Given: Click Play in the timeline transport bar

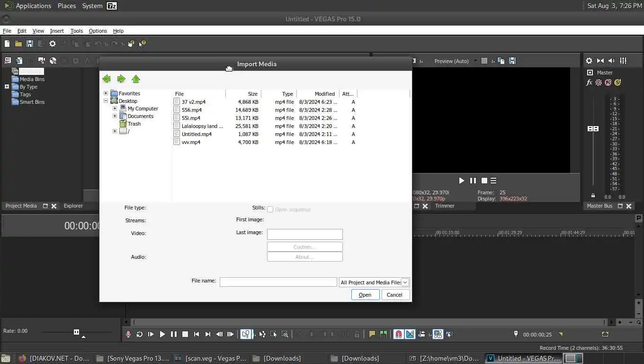Looking at the screenshot, I should tap(162, 334).
